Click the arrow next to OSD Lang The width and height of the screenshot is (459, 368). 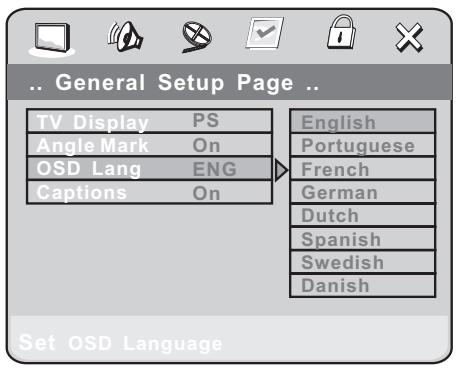point(281,170)
